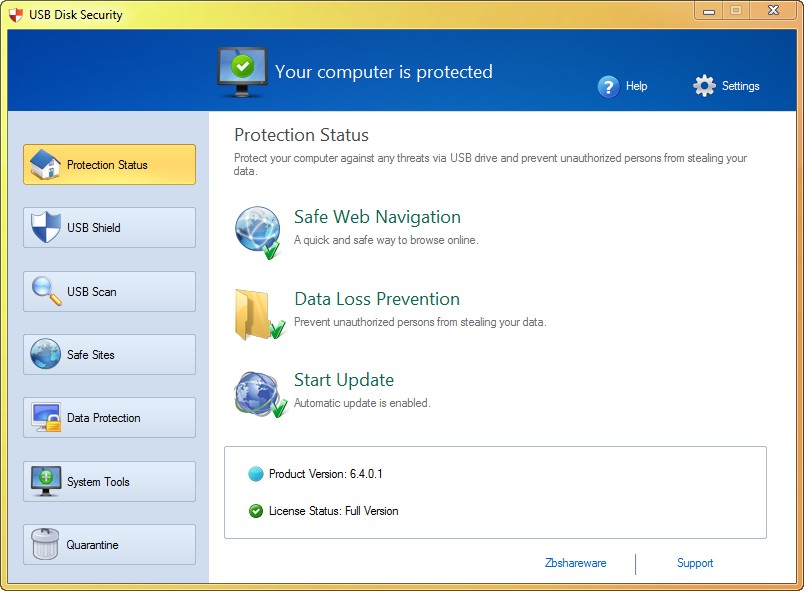Screen dimensions: 804x591
Task: Click the Product Version: 6.4.0.1 text
Action: click(326, 474)
